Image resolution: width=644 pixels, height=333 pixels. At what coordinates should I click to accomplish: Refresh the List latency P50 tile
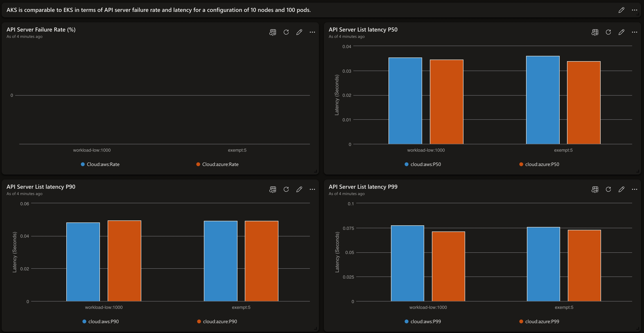tap(608, 32)
